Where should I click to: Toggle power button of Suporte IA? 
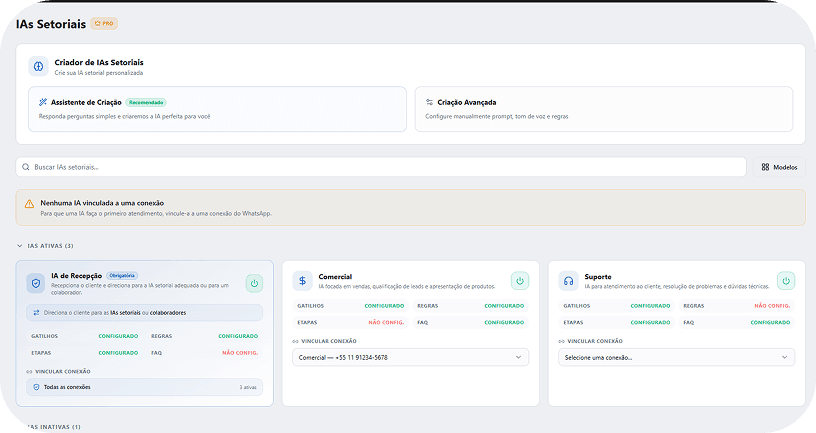[786, 281]
